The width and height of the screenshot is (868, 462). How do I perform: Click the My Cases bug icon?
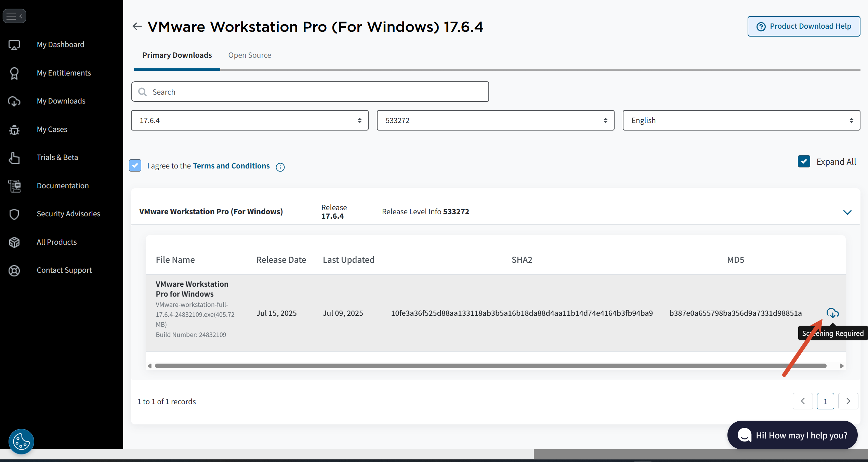pyautogui.click(x=14, y=130)
